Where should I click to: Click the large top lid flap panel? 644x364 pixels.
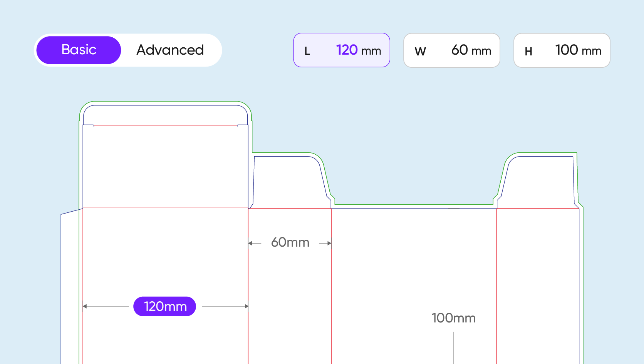coord(166,167)
